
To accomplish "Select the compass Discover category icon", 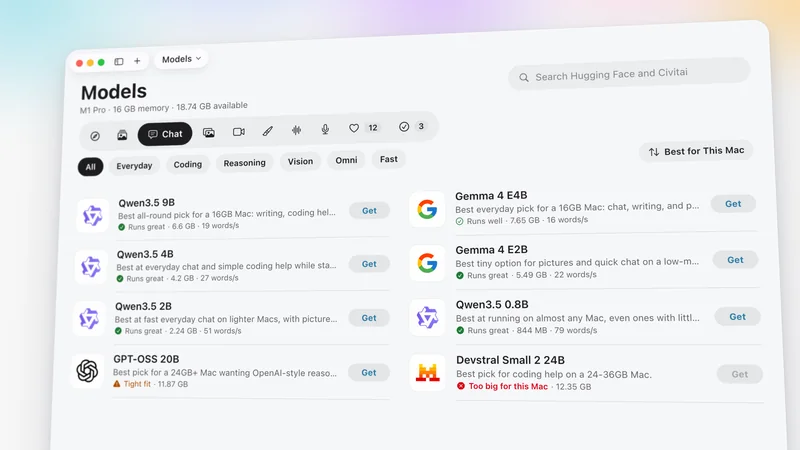I will coord(95,136).
